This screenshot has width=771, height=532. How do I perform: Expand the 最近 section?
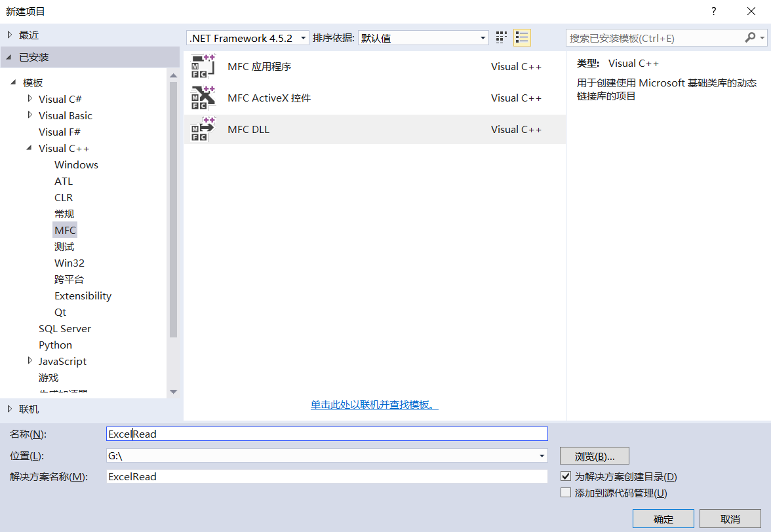[x=9, y=35]
